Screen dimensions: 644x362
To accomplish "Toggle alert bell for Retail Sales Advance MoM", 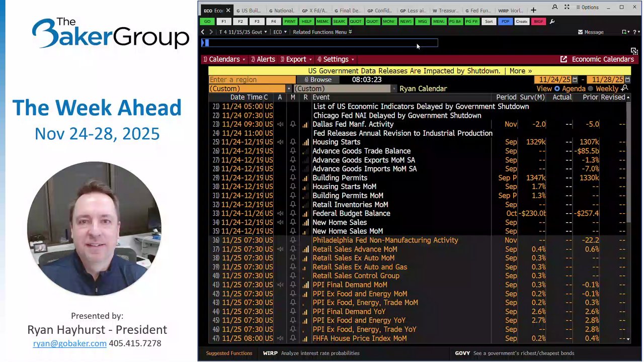I will tap(293, 249).
